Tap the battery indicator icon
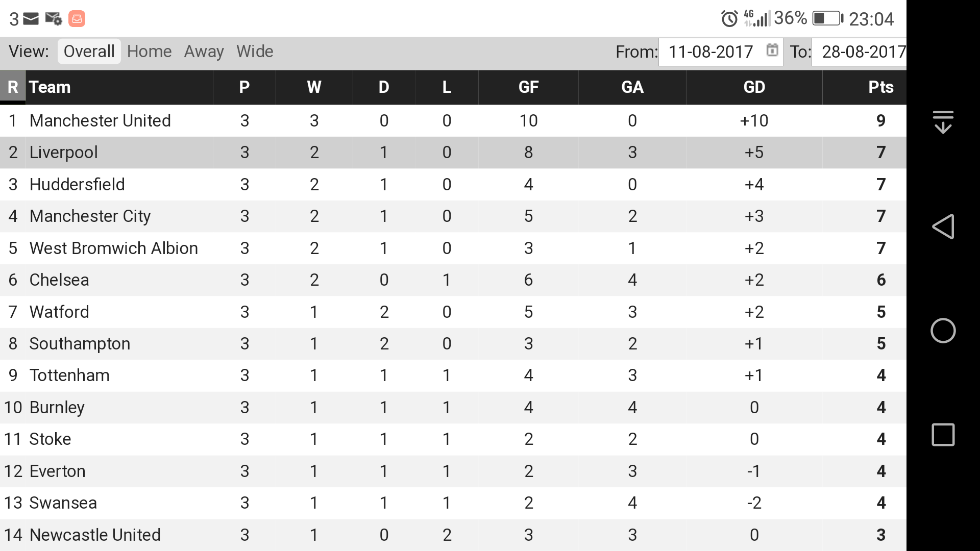 tap(827, 18)
